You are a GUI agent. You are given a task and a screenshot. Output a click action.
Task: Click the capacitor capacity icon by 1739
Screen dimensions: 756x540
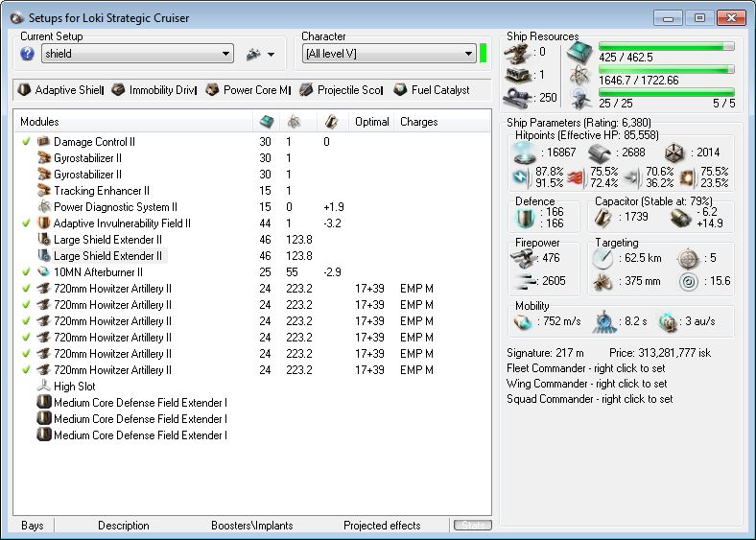[603, 218]
